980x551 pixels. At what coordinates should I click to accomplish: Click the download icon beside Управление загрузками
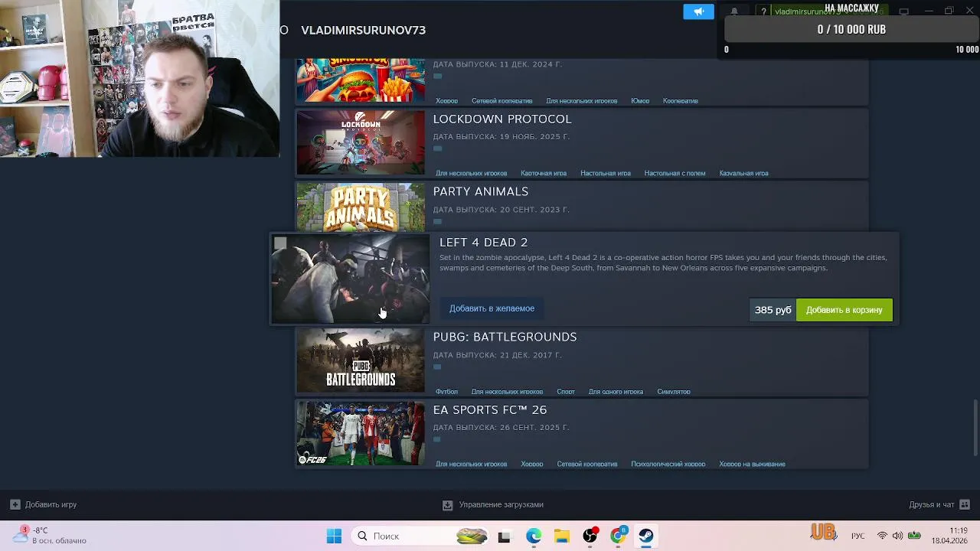tap(448, 505)
